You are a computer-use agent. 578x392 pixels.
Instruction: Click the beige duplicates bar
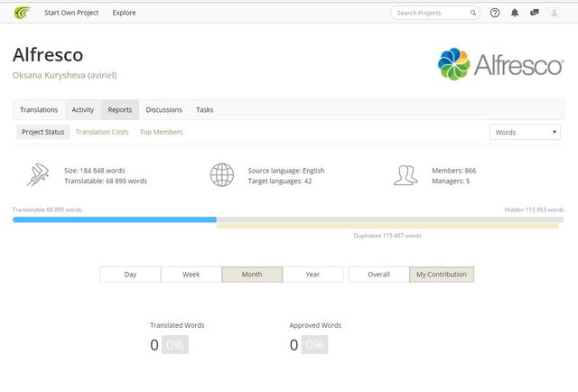387,226
